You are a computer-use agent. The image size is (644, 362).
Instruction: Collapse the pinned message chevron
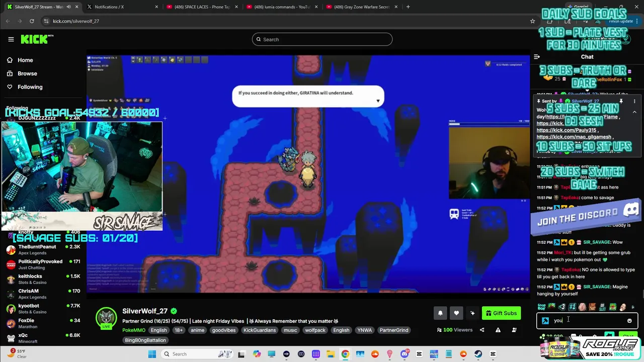634,112
